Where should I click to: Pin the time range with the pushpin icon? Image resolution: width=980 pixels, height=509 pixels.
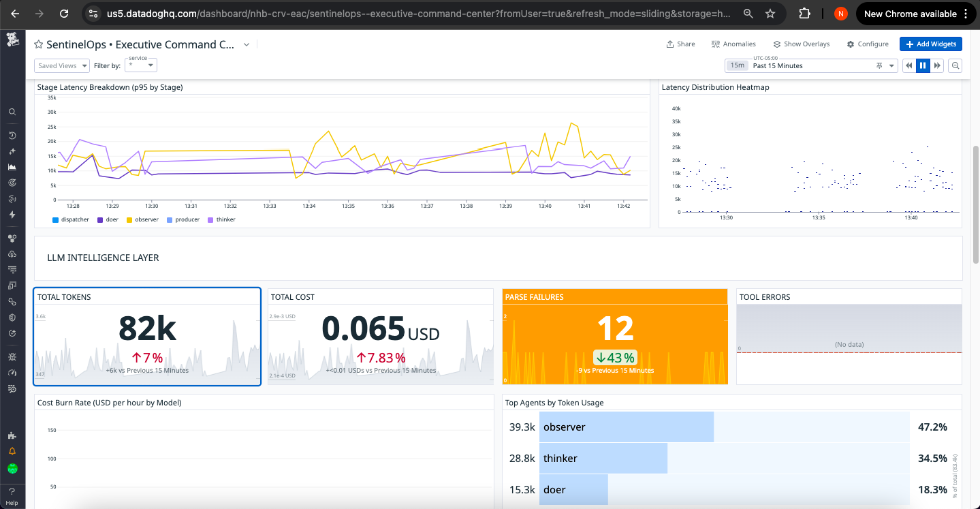click(879, 65)
